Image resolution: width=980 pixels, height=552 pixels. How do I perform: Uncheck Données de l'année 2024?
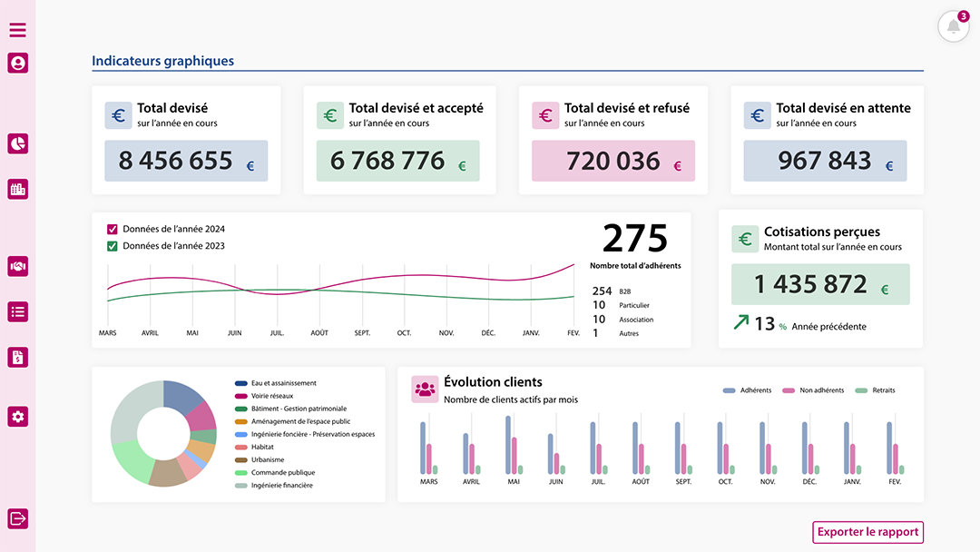pos(113,229)
